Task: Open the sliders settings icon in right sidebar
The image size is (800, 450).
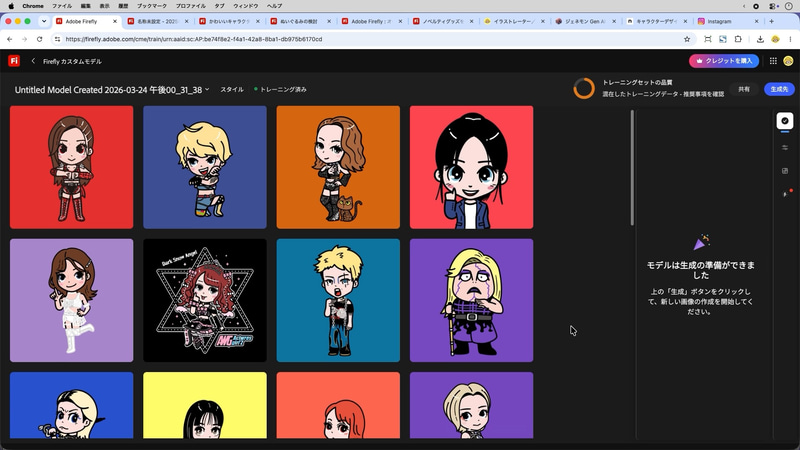Action: coord(785,147)
